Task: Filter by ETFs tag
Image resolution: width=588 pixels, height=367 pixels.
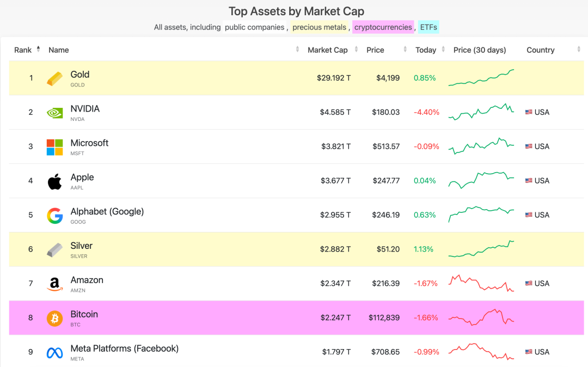Action: click(428, 27)
